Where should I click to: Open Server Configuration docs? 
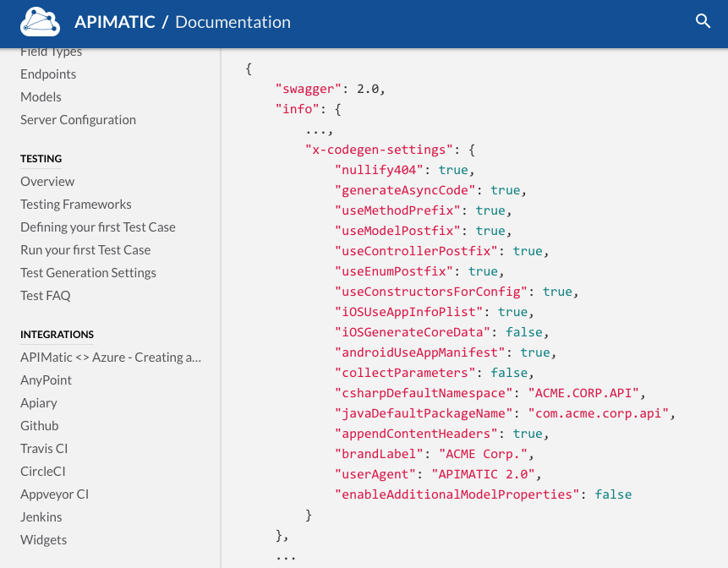78,119
